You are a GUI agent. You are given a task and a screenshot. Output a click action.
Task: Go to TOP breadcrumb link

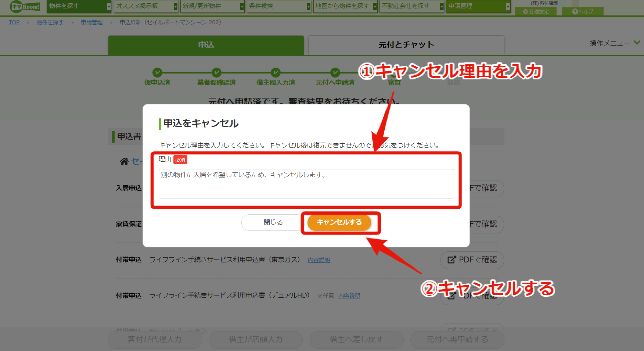(14, 22)
